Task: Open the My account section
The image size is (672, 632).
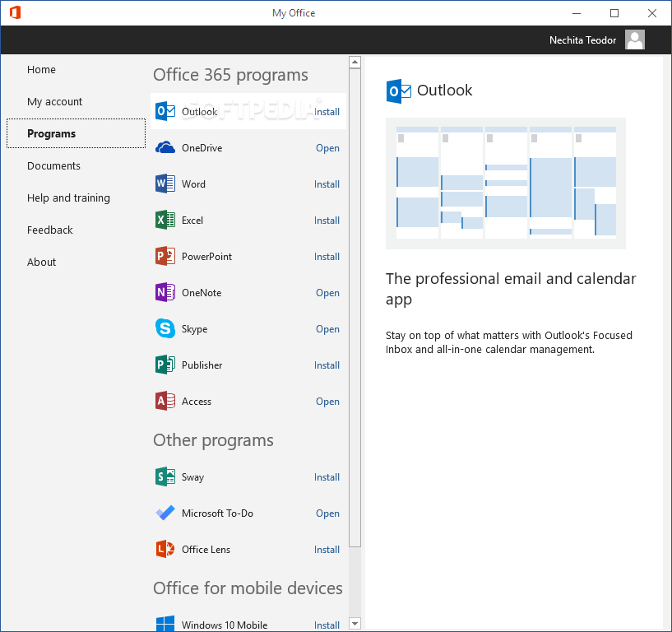Action: click(x=54, y=101)
